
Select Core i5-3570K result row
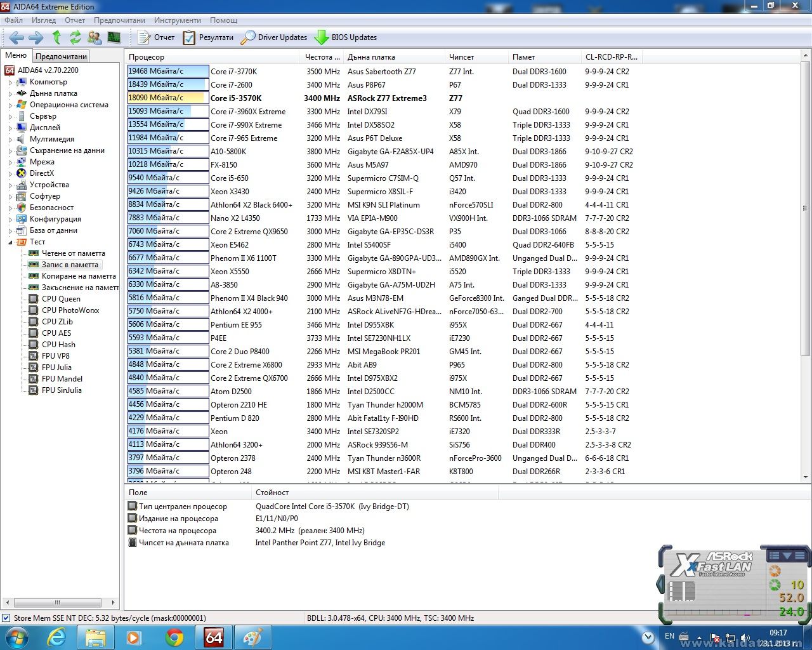coord(384,98)
